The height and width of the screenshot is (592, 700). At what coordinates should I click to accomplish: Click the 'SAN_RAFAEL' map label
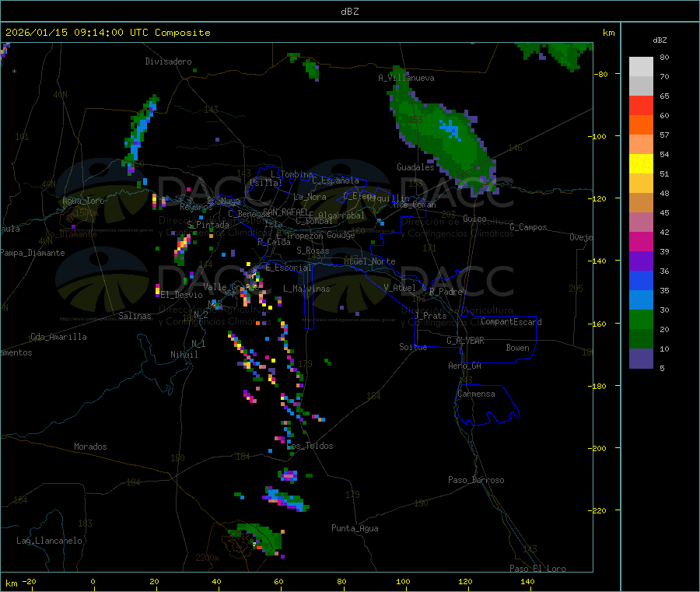pos(285,212)
